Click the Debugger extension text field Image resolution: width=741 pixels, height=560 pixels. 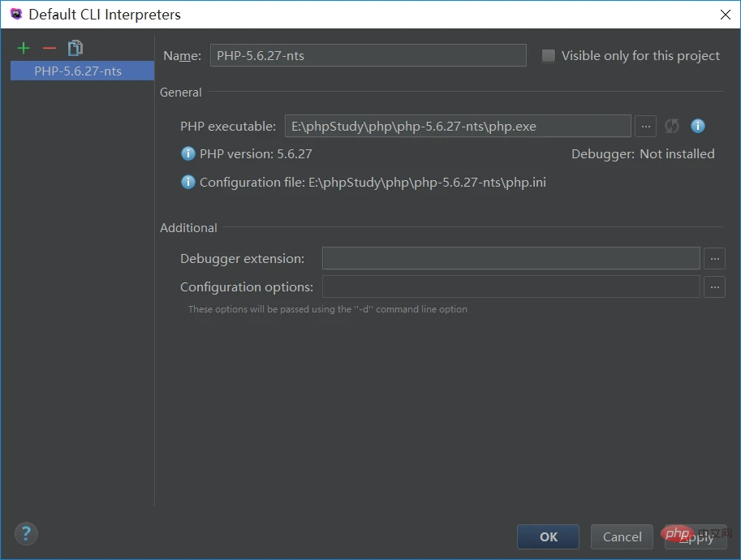point(511,258)
